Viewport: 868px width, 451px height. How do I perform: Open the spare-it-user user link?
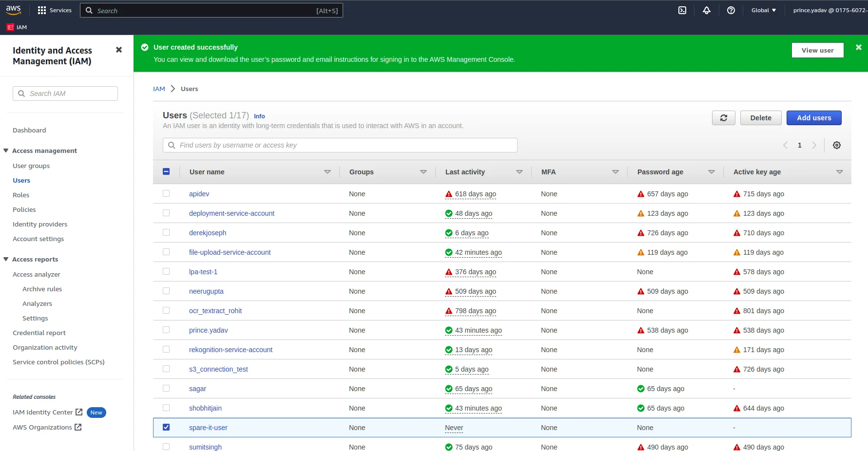click(208, 428)
